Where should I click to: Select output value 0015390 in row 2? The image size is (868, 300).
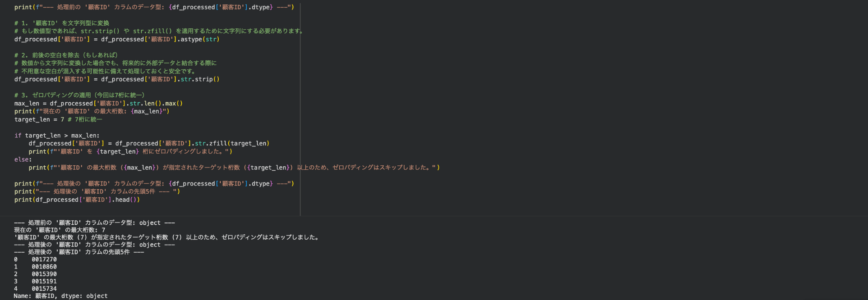(44, 274)
